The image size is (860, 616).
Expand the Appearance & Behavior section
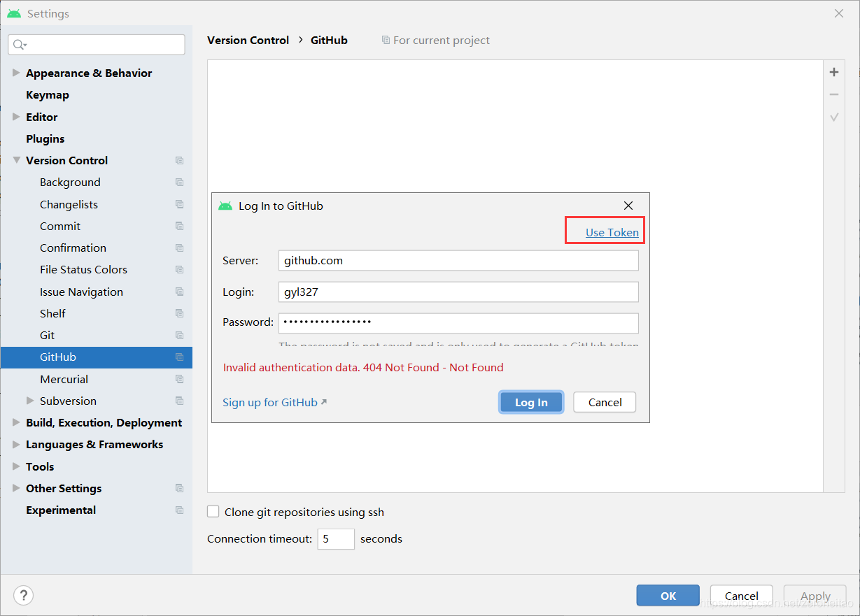[x=16, y=73]
